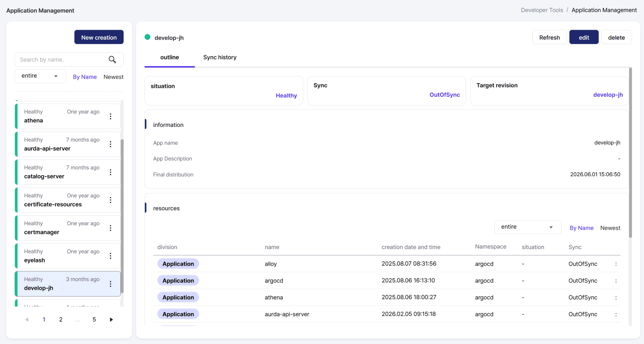Image resolution: width=644 pixels, height=344 pixels.
Task: Go to page 5 of the app list
Action: [94, 320]
